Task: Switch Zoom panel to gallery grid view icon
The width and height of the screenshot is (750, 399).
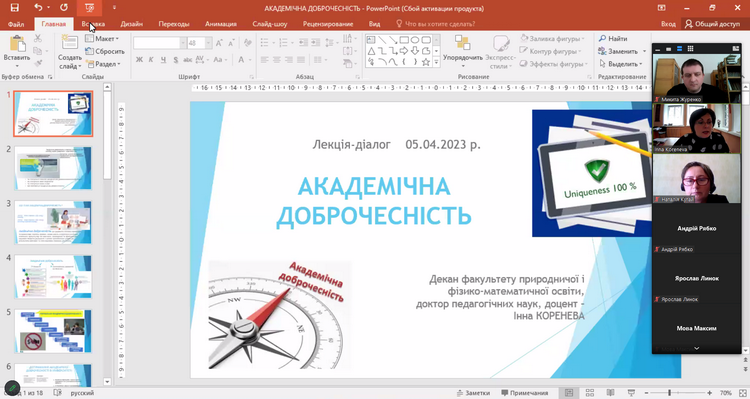Action: pyautogui.click(x=690, y=48)
